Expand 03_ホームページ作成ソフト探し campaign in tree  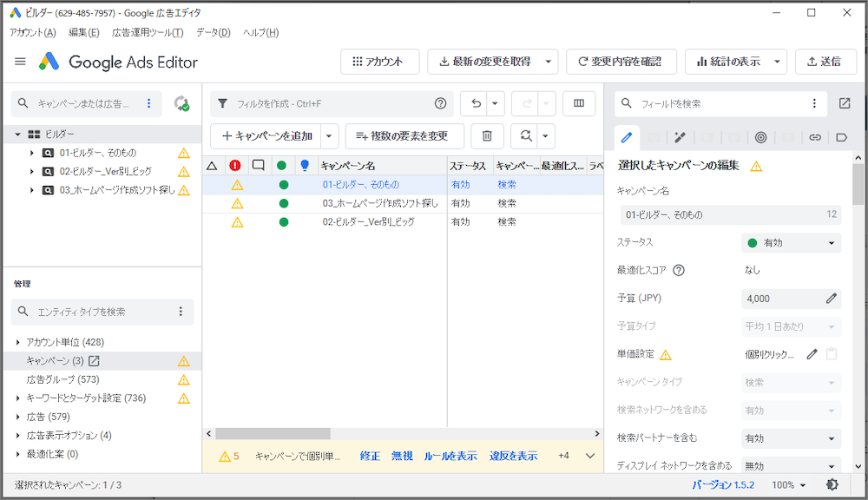pyautogui.click(x=31, y=190)
